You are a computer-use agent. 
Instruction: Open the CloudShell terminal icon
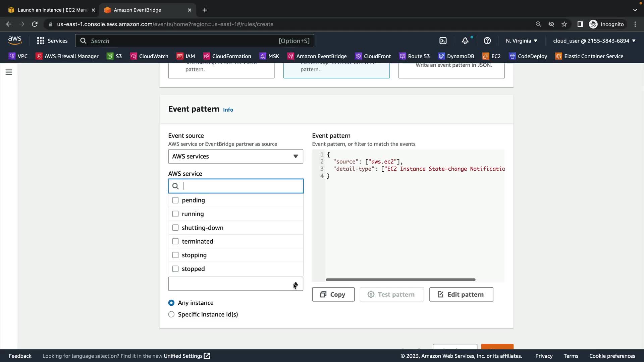(x=443, y=41)
